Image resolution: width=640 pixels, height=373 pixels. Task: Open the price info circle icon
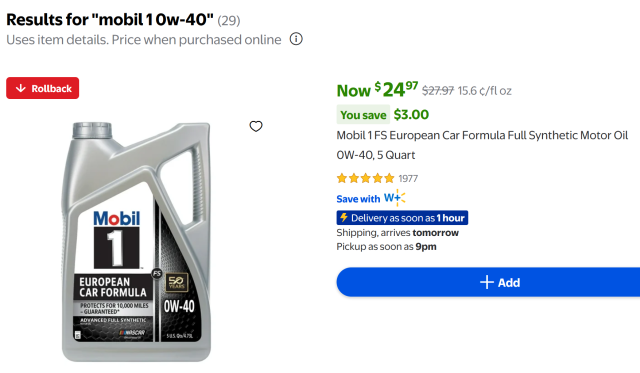click(296, 39)
